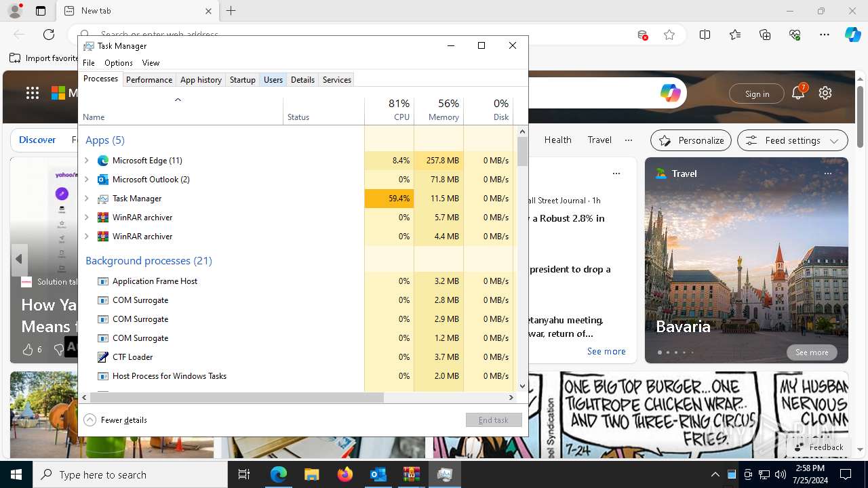Sort processes by CPU column header
The height and width of the screenshot is (488, 868).
(x=389, y=110)
